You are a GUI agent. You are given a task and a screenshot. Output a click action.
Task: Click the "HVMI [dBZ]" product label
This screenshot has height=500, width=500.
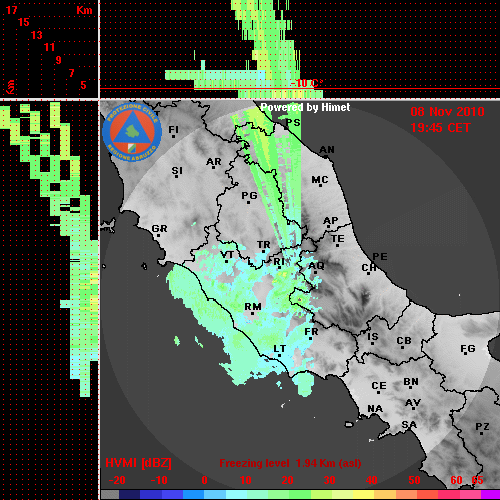click(x=138, y=463)
